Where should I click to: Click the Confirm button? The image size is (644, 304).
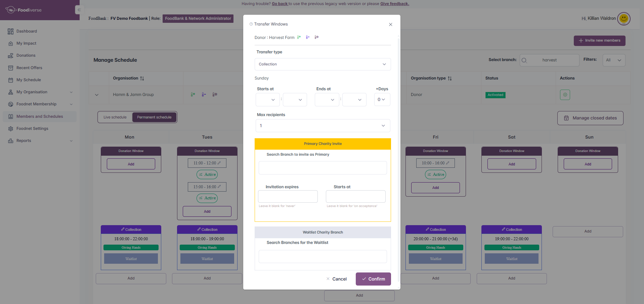click(x=373, y=279)
